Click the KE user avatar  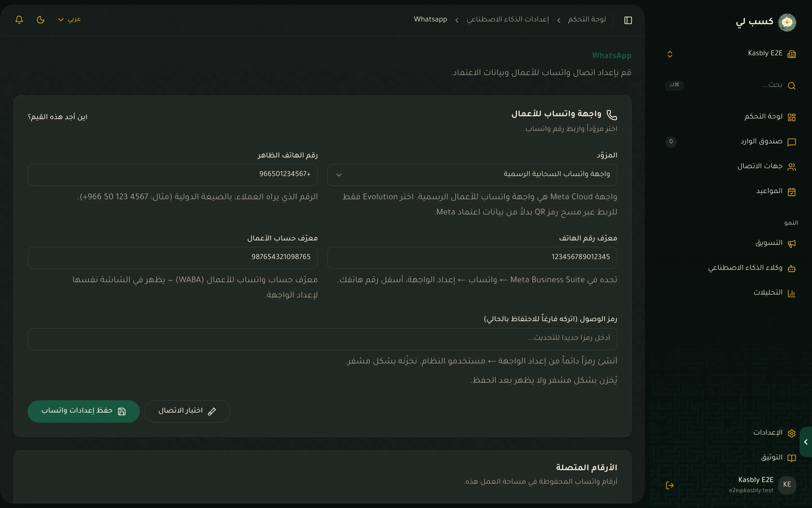pyautogui.click(x=787, y=485)
